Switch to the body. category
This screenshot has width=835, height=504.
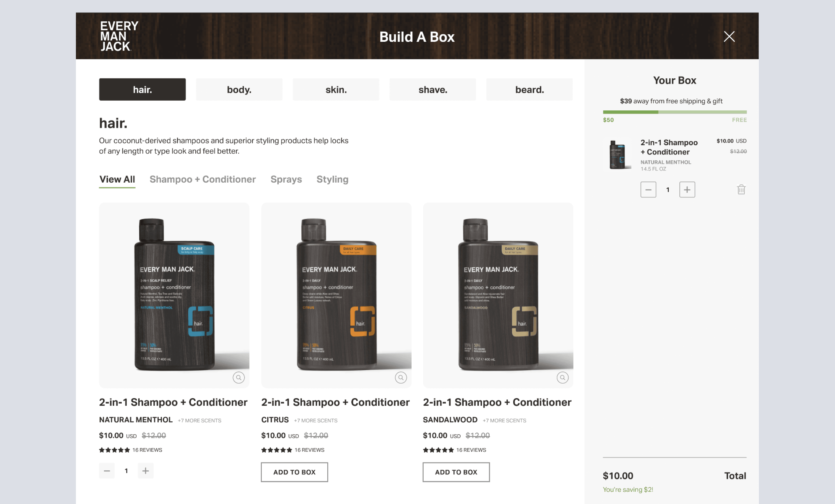(x=239, y=89)
